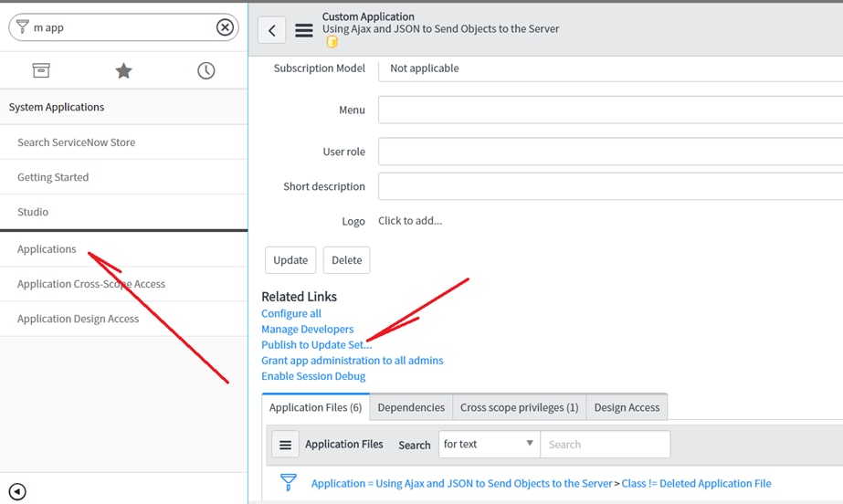The image size is (843, 504).
Task: Click the System Applications header
Action: [x=57, y=107]
